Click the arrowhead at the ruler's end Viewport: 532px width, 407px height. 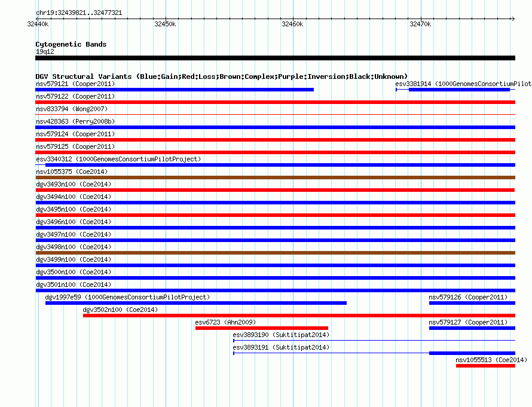pyautogui.click(x=513, y=19)
